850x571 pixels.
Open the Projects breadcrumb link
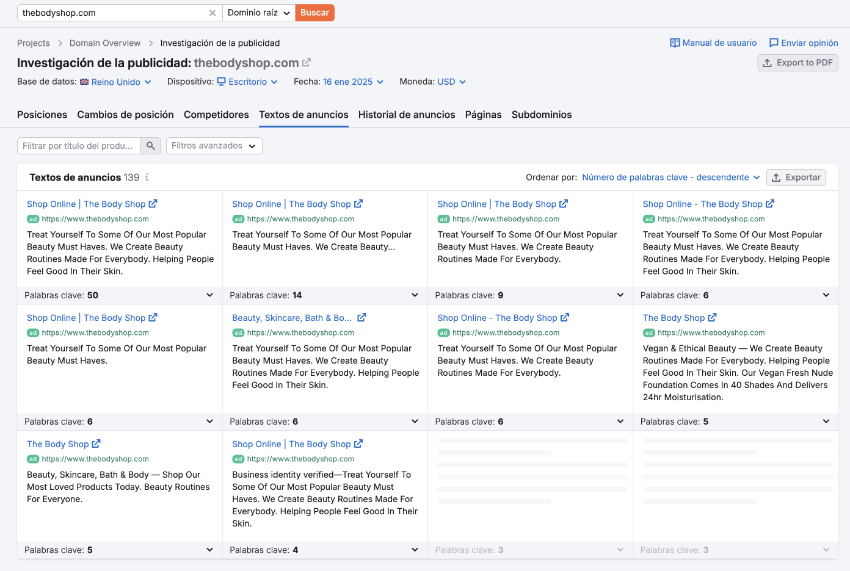pos(33,43)
